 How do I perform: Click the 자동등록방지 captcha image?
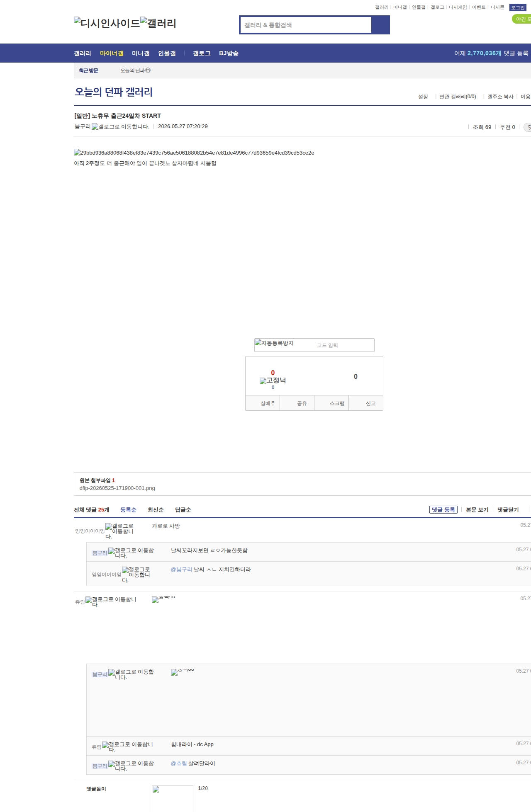(274, 343)
